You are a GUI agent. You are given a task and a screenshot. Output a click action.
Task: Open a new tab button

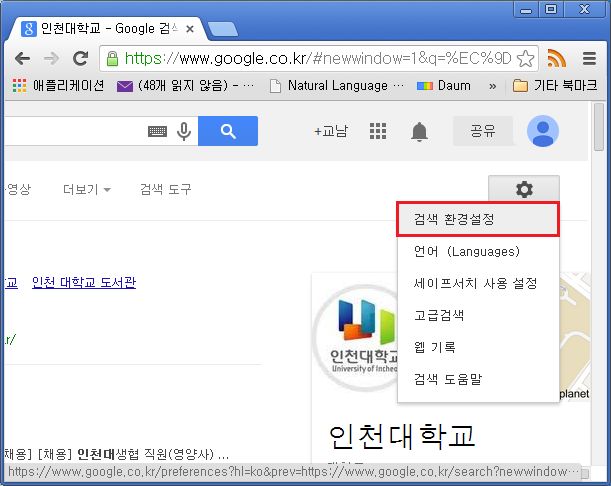pos(223,29)
